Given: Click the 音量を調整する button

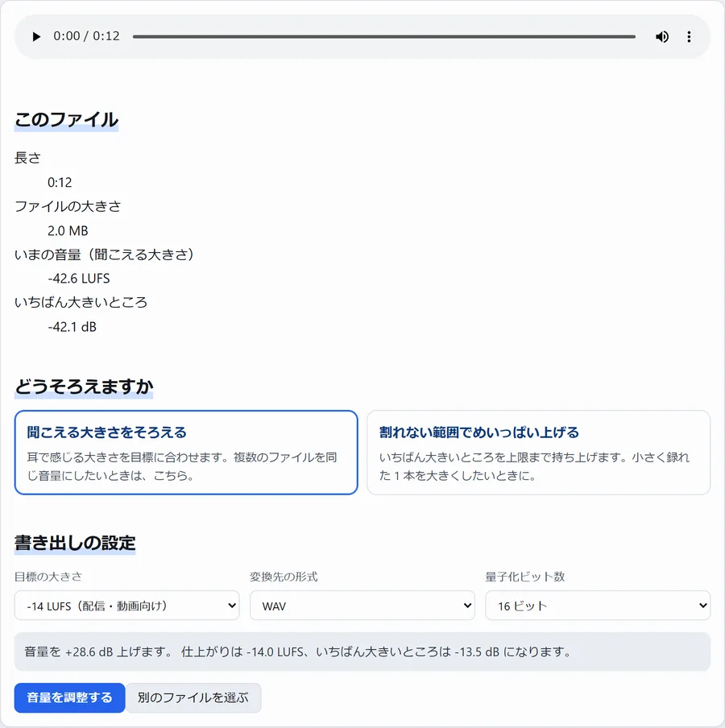Looking at the screenshot, I should pos(69,697).
